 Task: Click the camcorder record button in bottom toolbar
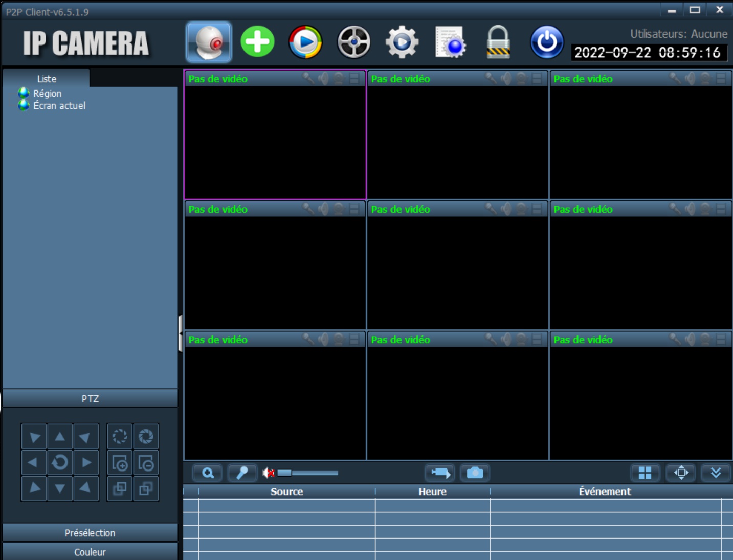coord(439,473)
